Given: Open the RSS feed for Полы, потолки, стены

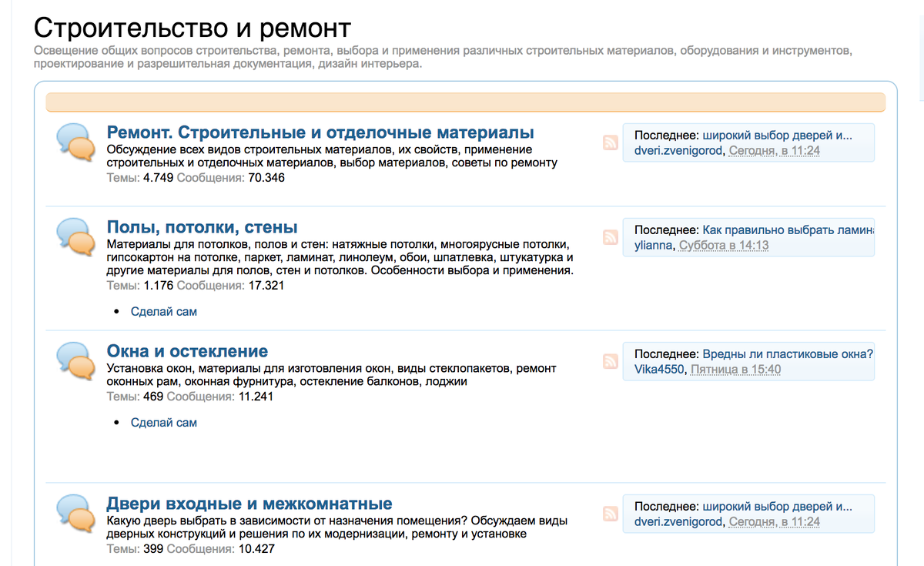Looking at the screenshot, I should pos(611,238).
